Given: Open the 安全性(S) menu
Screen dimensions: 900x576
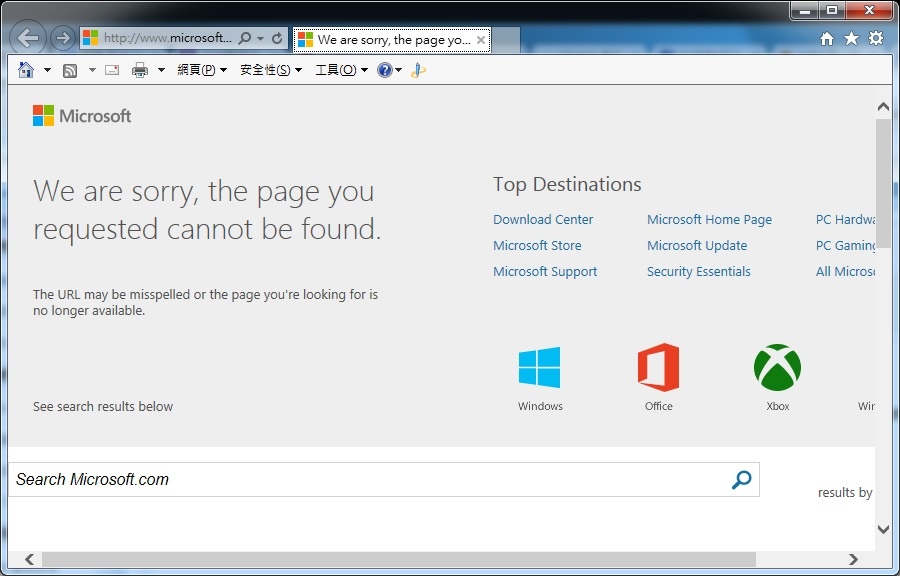Looking at the screenshot, I should 270,70.
